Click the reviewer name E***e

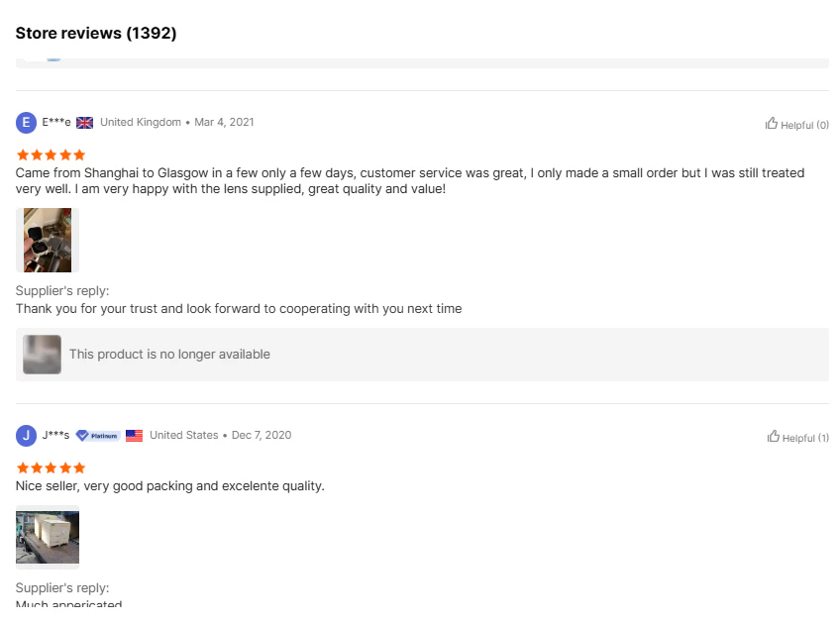56,123
